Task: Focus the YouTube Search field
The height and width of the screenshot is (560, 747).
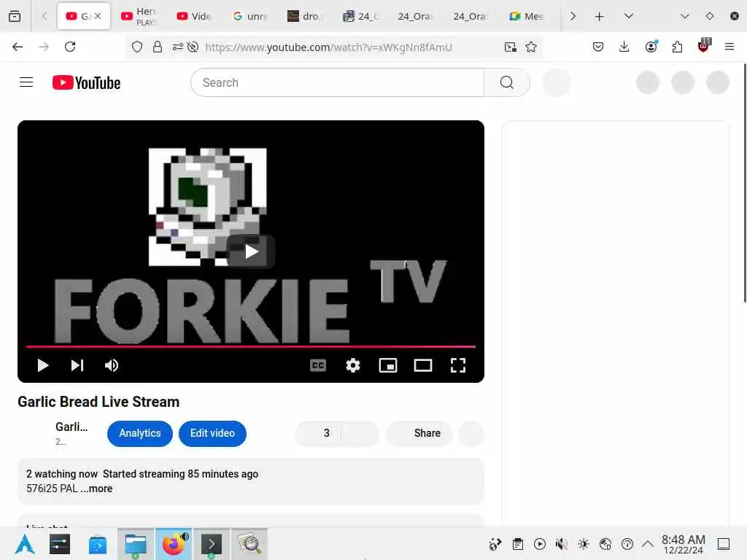Action: (337, 82)
